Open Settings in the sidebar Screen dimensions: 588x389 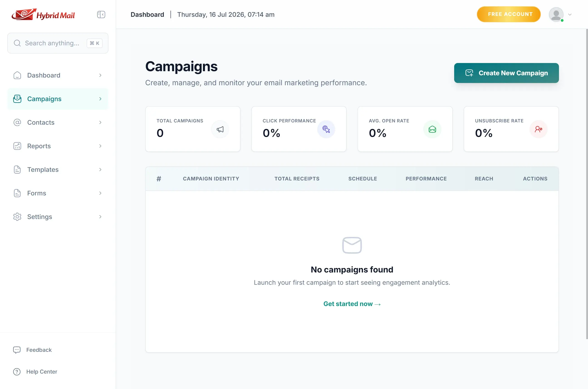click(x=58, y=216)
